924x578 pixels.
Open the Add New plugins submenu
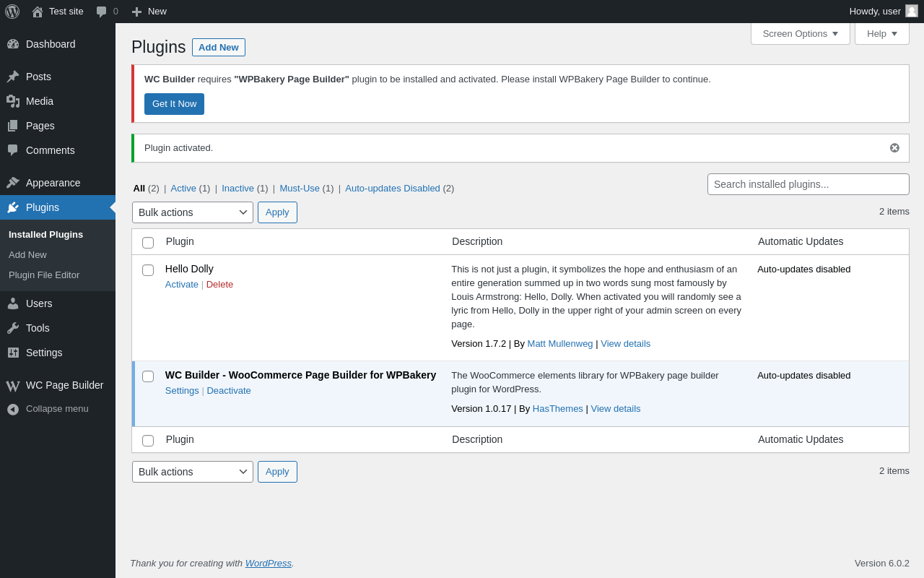(27, 254)
